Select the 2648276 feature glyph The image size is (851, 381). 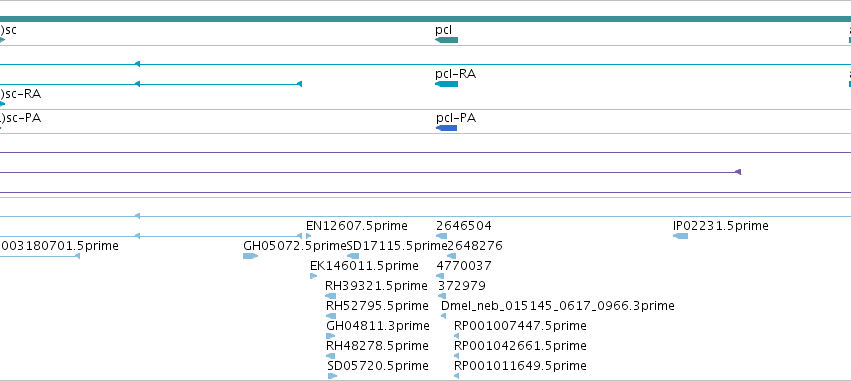(452, 256)
